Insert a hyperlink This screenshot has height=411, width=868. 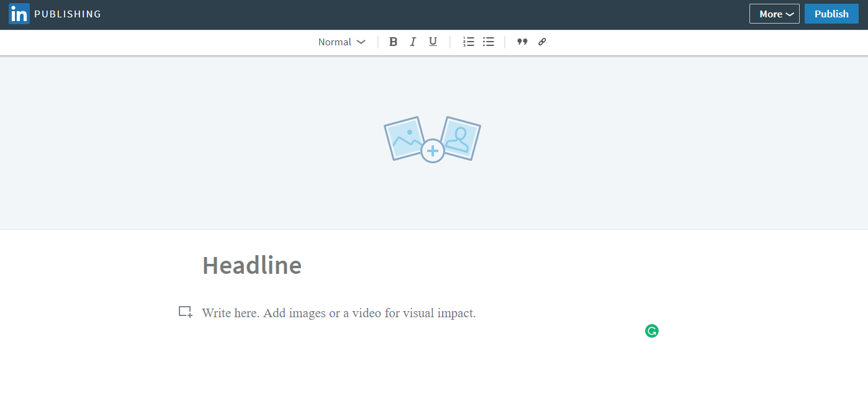click(542, 42)
